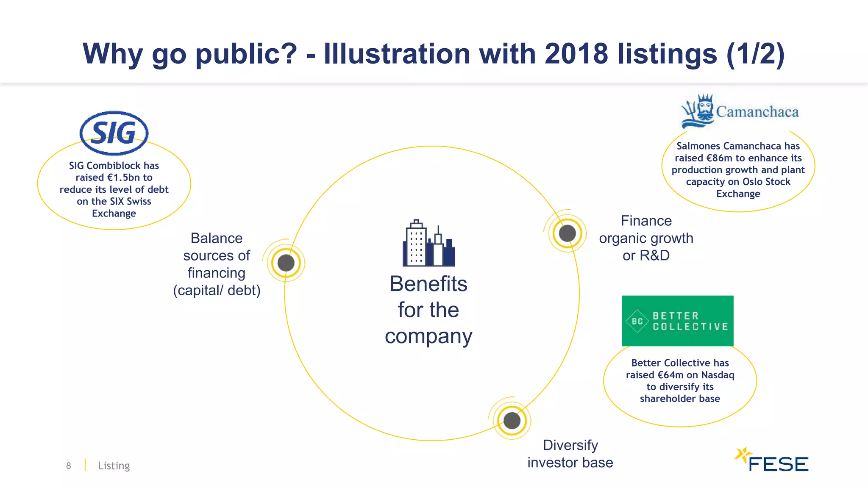Click the 'SIG Combiblock has raised €1.5bn' bubble text
Screen dimensions: 868x488
[x=114, y=189]
